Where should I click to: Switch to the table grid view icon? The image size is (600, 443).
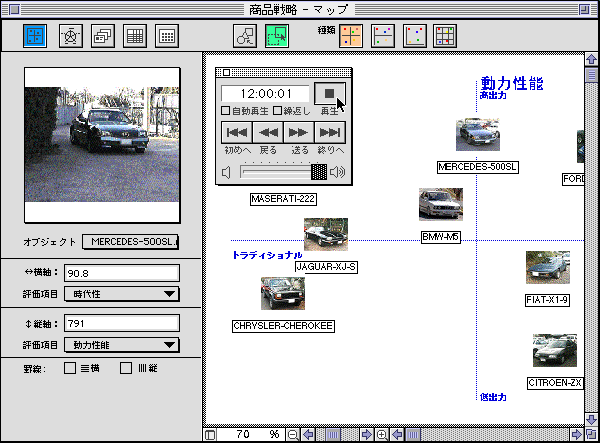[135, 36]
